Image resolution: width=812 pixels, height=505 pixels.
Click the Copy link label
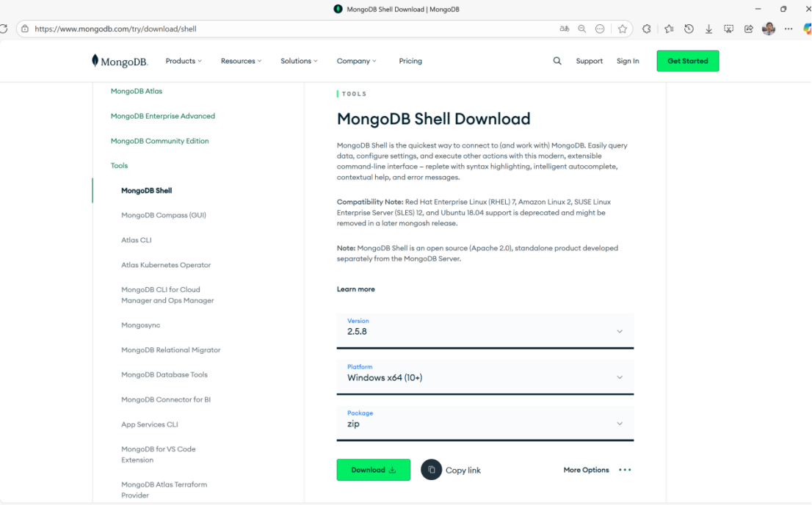coord(463,471)
